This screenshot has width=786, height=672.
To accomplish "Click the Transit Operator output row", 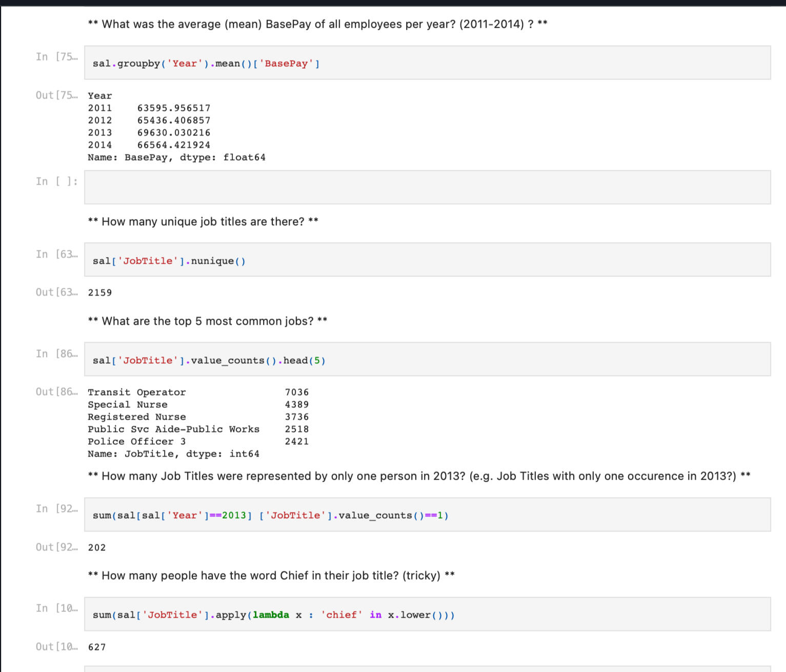I will (x=198, y=392).
